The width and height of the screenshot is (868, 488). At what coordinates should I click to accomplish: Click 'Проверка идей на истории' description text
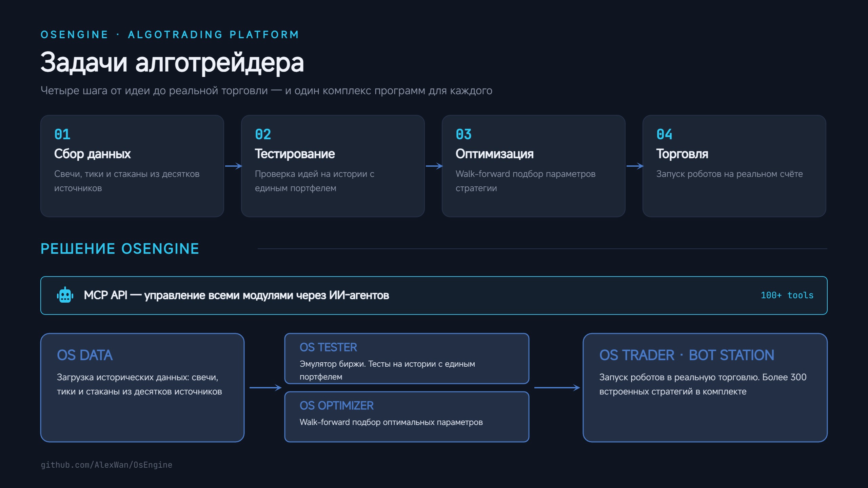coord(315,181)
